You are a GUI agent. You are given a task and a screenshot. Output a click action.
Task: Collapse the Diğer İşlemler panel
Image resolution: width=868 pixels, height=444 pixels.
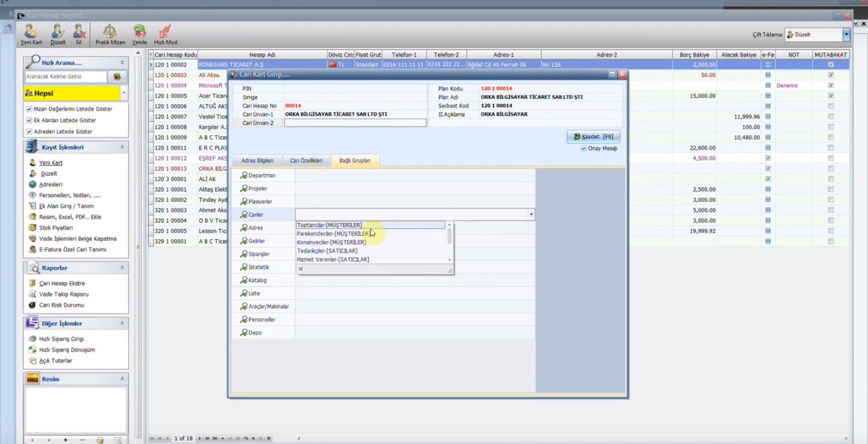(122, 324)
